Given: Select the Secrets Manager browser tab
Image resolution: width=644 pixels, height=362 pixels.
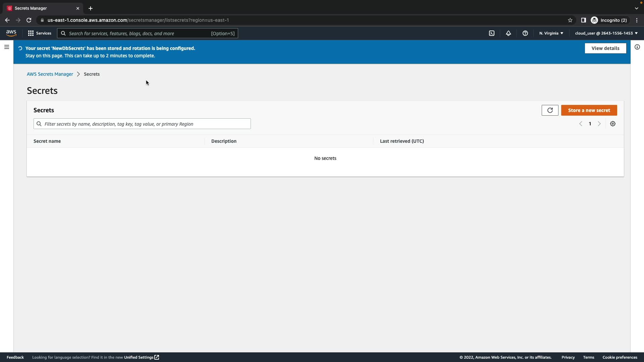Looking at the screenshot, I should (40, 8).
